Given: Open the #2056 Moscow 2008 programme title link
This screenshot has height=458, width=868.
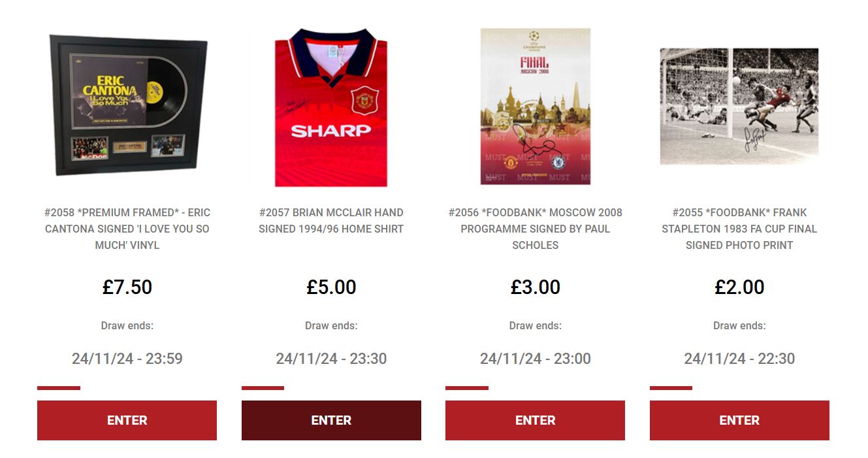Looking at the screenshot, I should click(536, 229).
